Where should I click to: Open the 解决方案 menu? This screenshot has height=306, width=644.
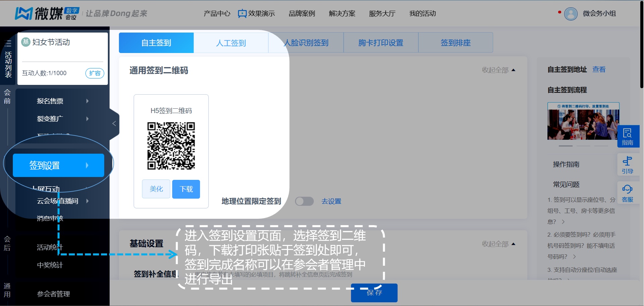click(x=342, y=14)
